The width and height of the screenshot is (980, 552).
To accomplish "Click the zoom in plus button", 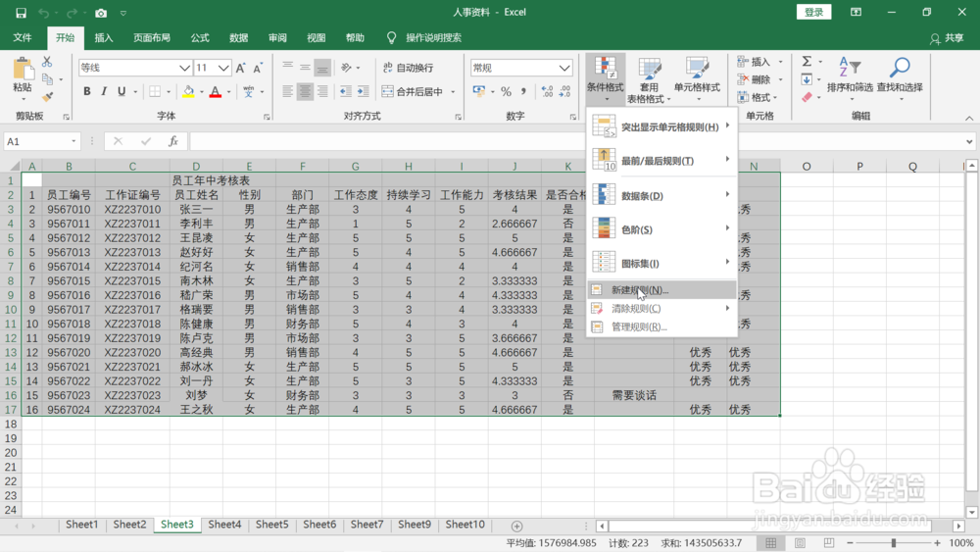I will [937, 542].
